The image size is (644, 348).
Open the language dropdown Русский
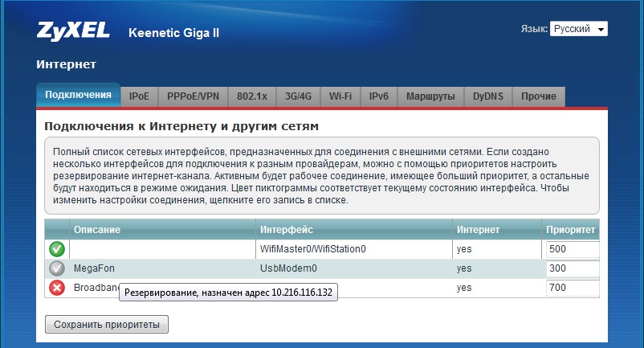point(578,29)
